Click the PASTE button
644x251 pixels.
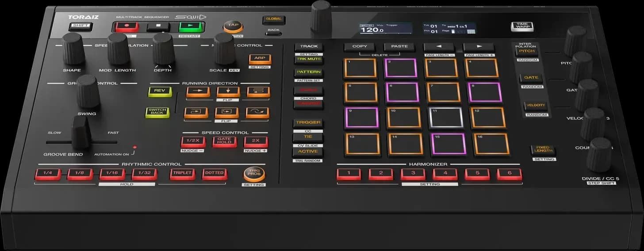coord(399,47)
